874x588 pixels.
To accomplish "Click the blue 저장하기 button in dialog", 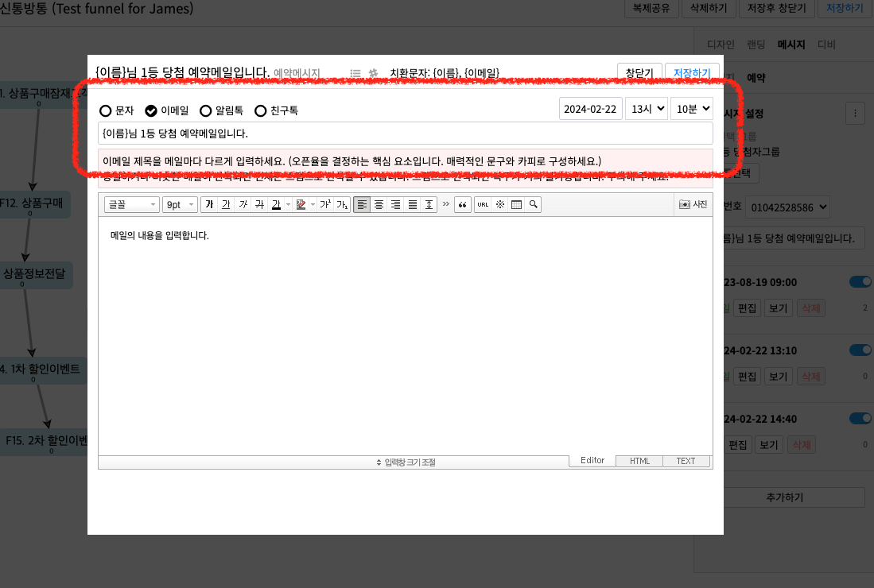I will tap(692, 73).
